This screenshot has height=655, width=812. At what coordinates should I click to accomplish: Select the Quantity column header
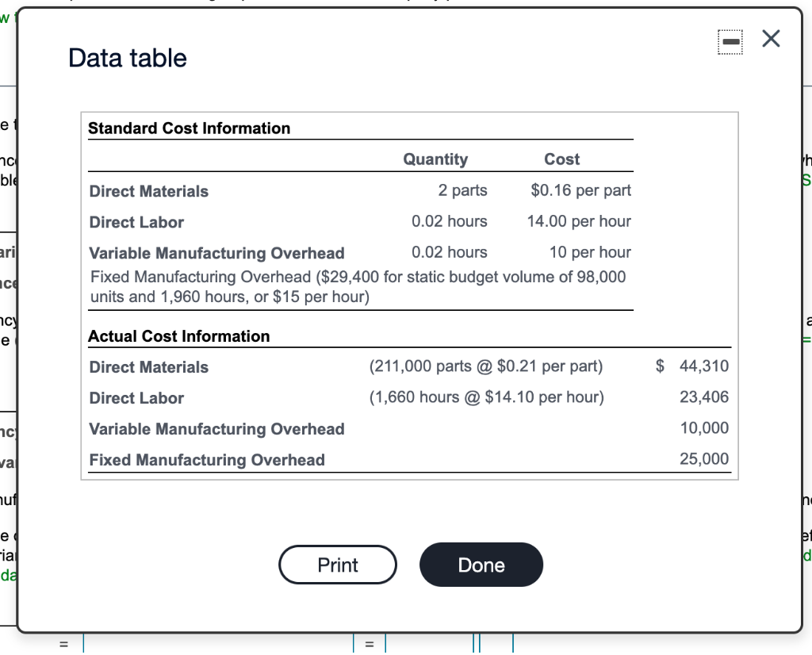click(435, 159)
